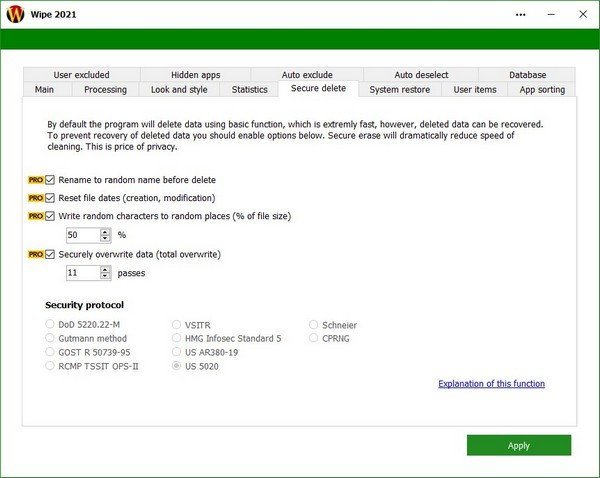This screenshot has height=478, width=600.
Task: Go to the Auto exclude tab
Action: tap(307, 74)
